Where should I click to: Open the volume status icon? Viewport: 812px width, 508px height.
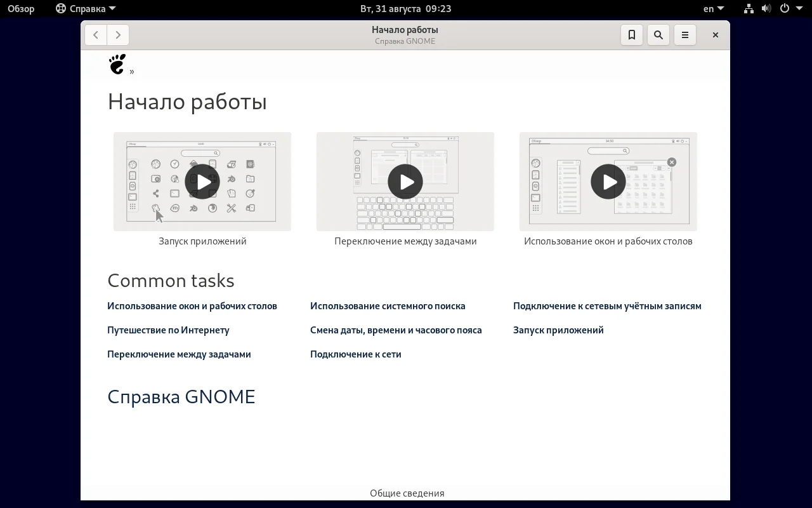pos(766,8)
